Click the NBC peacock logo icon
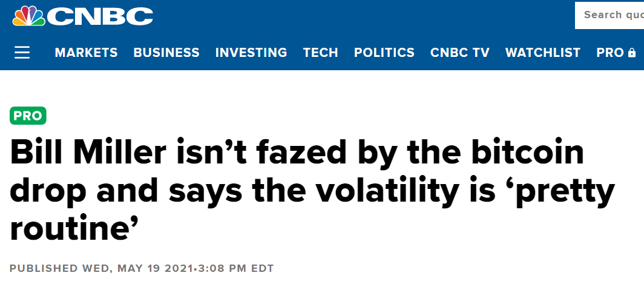 tap(29, 16)
